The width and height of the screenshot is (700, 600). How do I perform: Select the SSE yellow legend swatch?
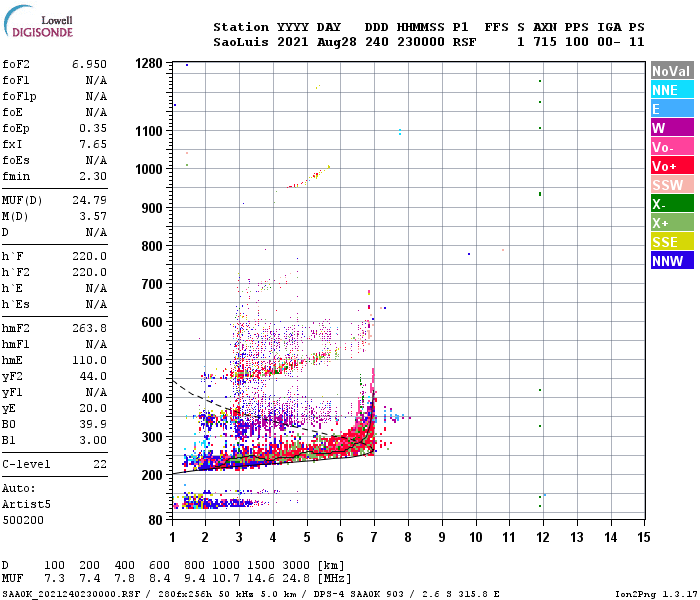click(x=672, y=242)
